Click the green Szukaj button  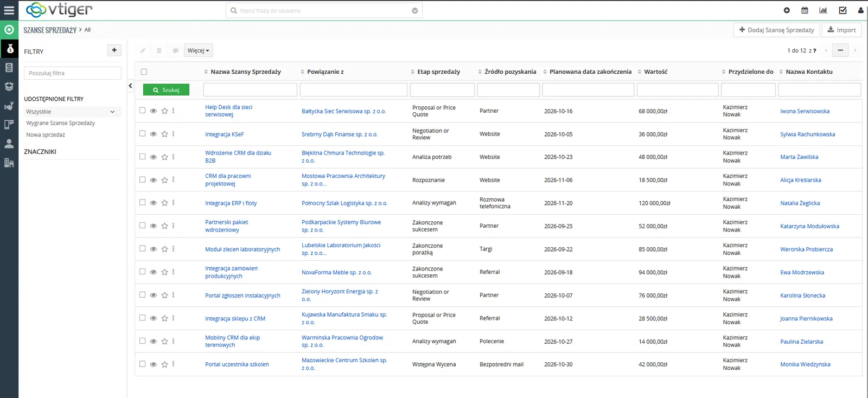[166, 90]
